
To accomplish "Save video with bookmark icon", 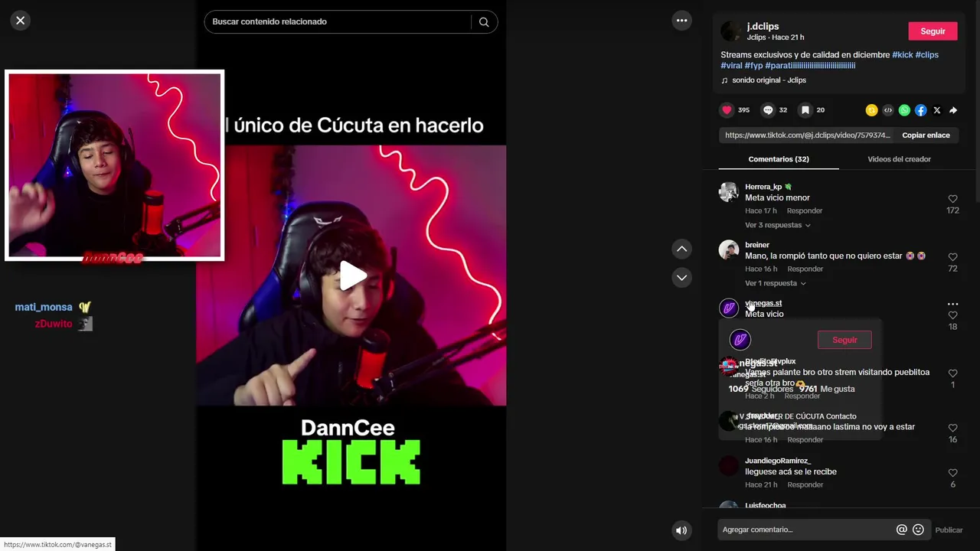I will pyautogui.click(x=805, y=110).
